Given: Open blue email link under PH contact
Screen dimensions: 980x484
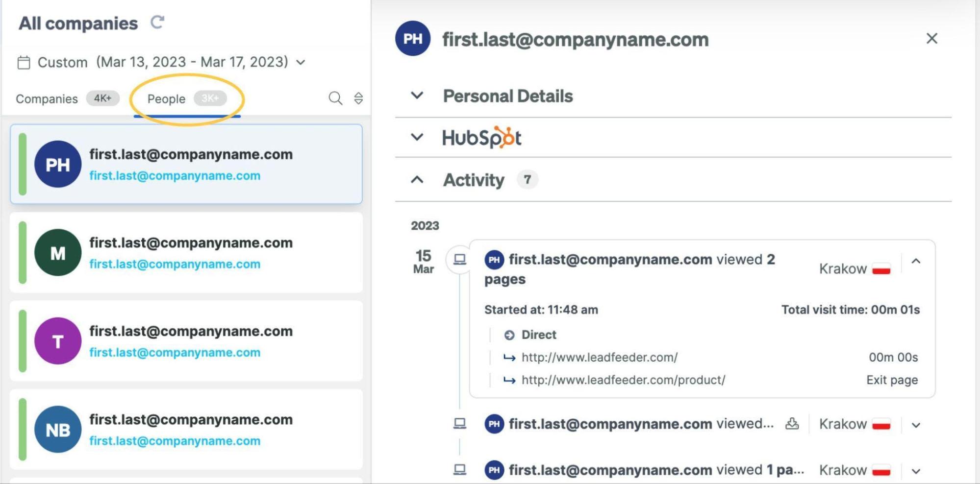Looking at the screenshot, I should [175, 176].
